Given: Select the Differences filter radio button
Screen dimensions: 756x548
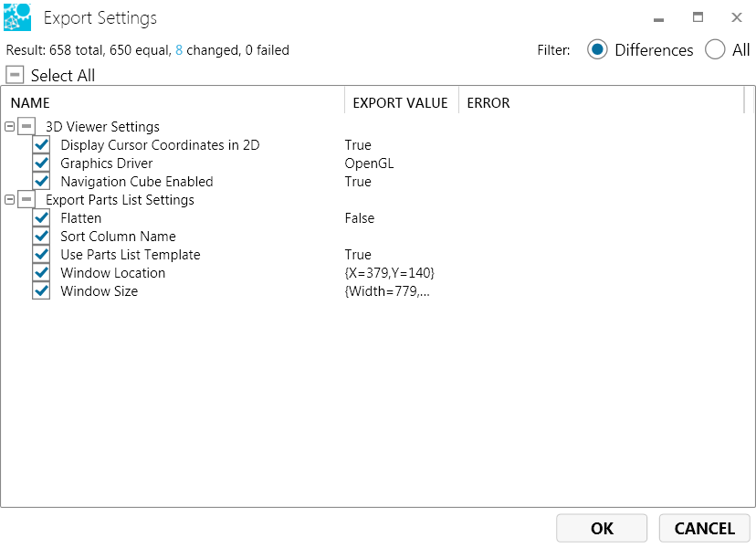Looking at the screenshot, I should (x=597, y=50).
